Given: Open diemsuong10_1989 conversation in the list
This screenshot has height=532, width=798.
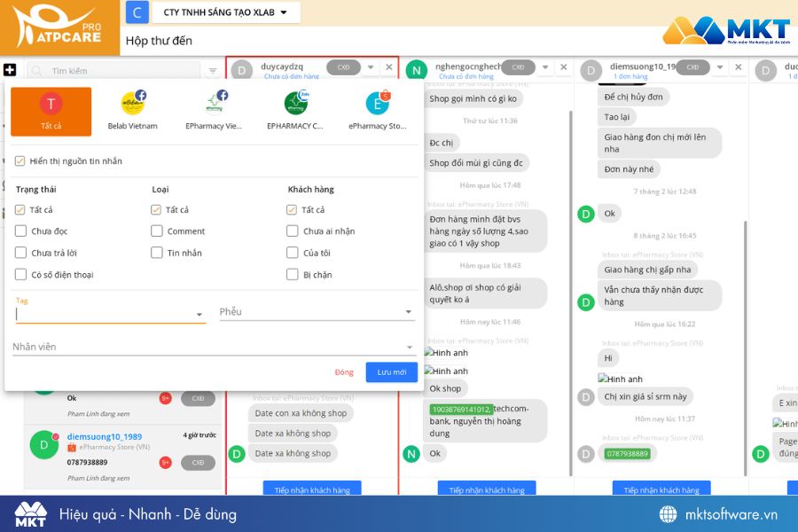Looking at the screenshot, I should point(122,456).
